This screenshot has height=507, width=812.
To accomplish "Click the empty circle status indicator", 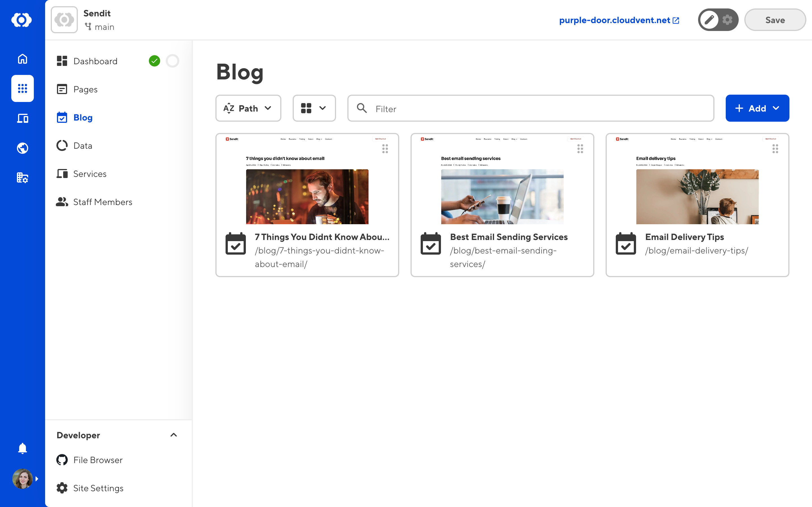I will point(173,61).
